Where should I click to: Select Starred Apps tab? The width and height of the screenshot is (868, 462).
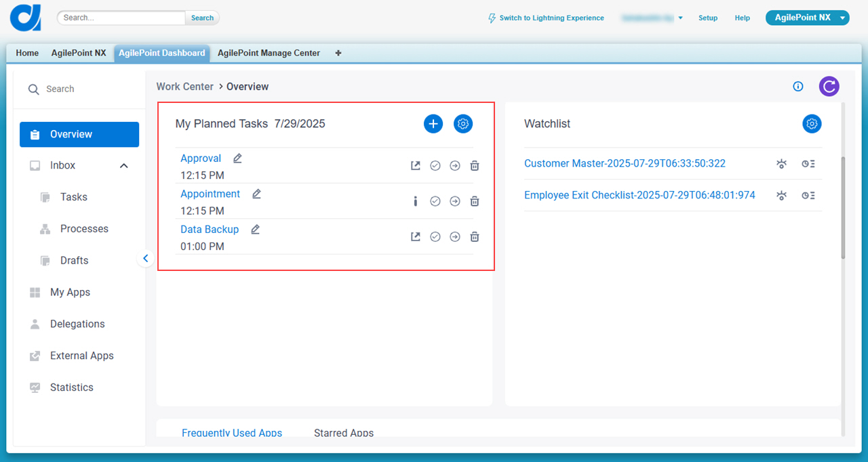(x=344, y=433)
